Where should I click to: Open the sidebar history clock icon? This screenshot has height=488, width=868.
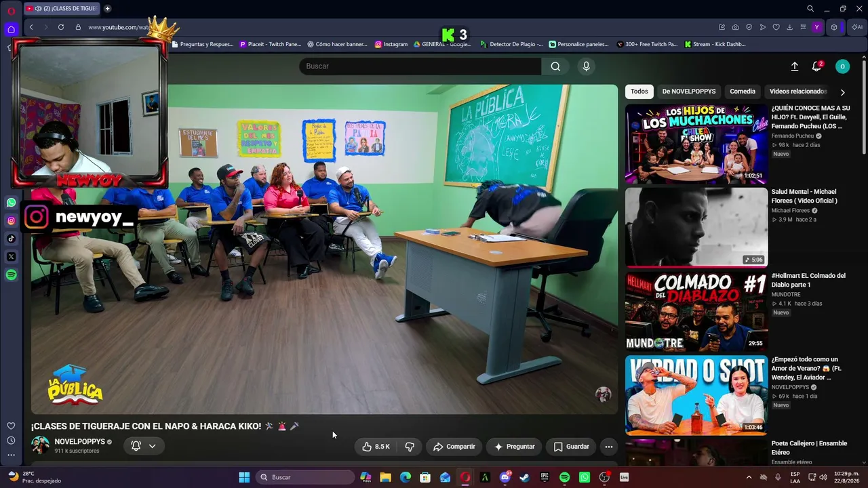11,441
